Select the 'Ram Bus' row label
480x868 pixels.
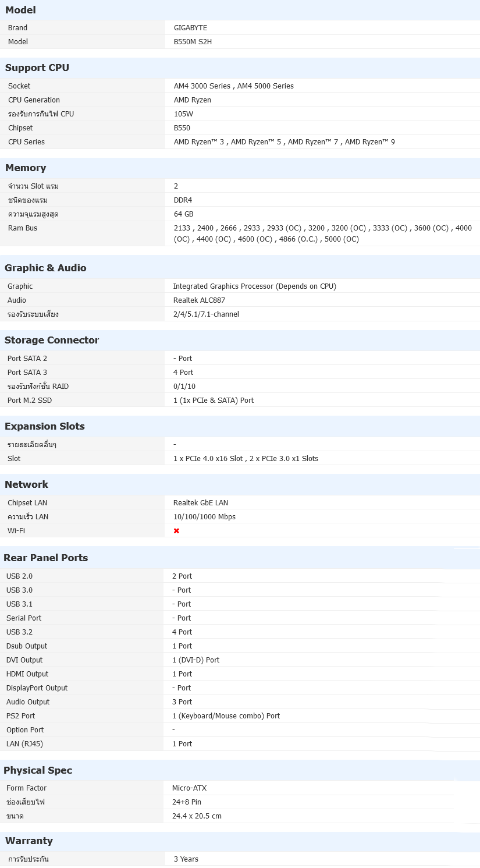coord(23,228)
